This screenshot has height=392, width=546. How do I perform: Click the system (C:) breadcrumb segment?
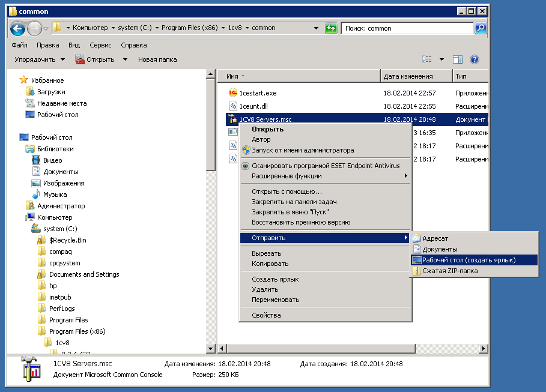tap(135, 28)
